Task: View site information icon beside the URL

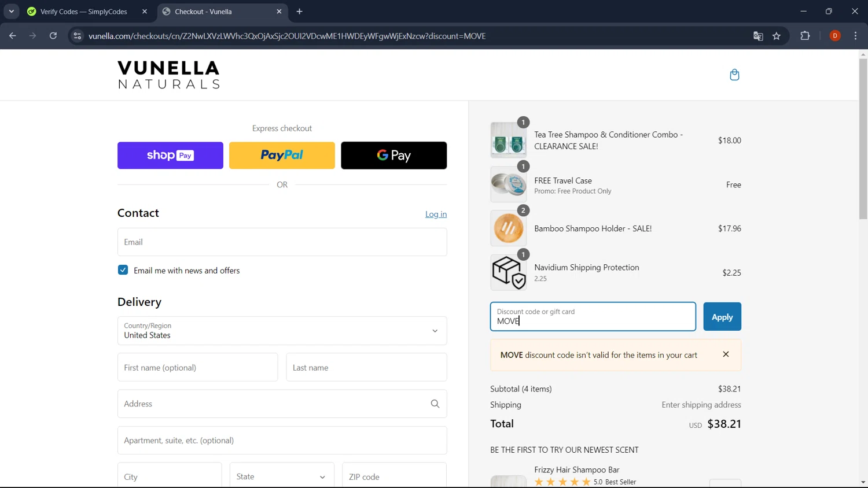Action: coord(77,36)
